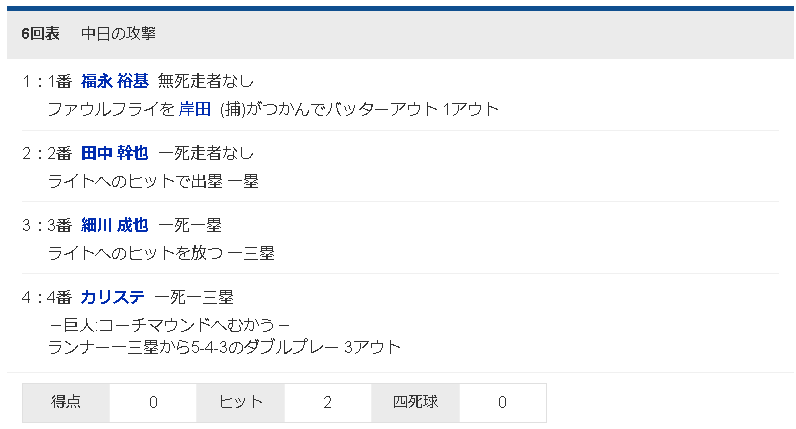
Task: Select the 細川 成也 player link
Action: pos(114,225)
